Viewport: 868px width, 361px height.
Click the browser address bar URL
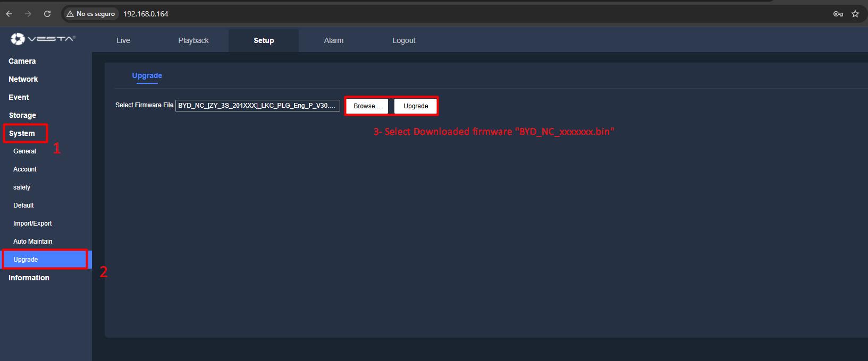tap(146, 14)
